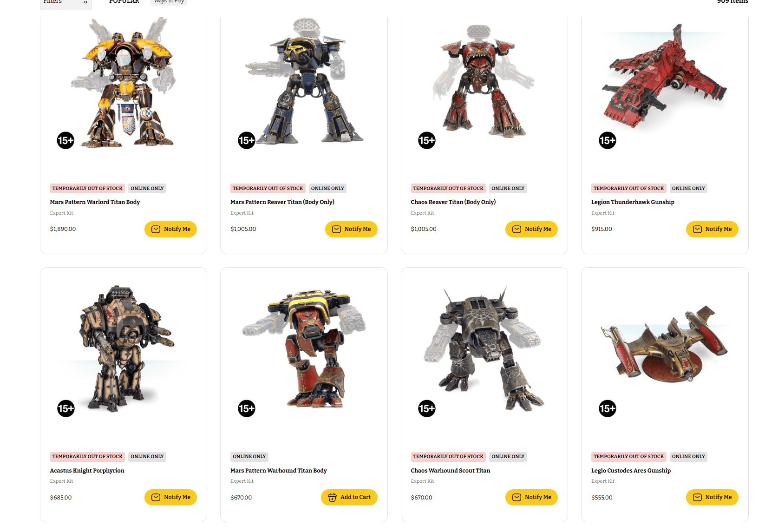This screenshot has width=778, height=532.
Task: Open the POPULAR sort option
Action: (124, 2)
